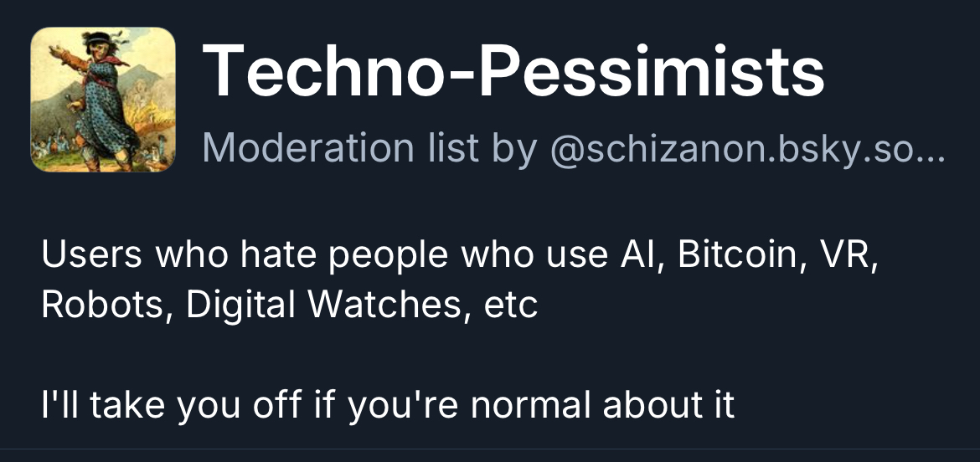Open the Techno-Pessimists list avatar image

coord(103,100)
